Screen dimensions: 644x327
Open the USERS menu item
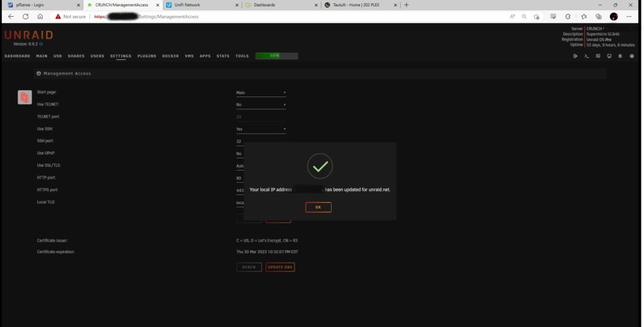coord(97,56)
